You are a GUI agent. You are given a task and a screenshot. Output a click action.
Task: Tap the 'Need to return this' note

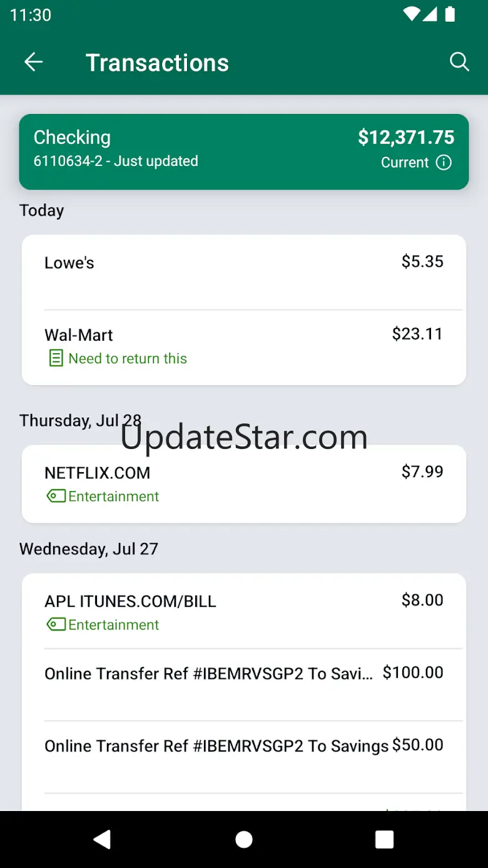pyautogui.click(x=128, y=358)
